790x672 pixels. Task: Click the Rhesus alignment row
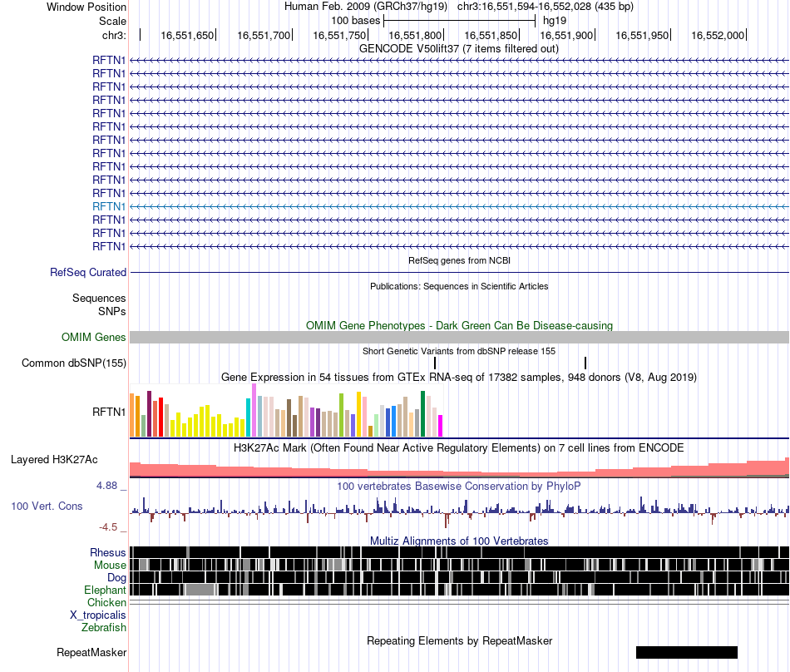[460, 552]
